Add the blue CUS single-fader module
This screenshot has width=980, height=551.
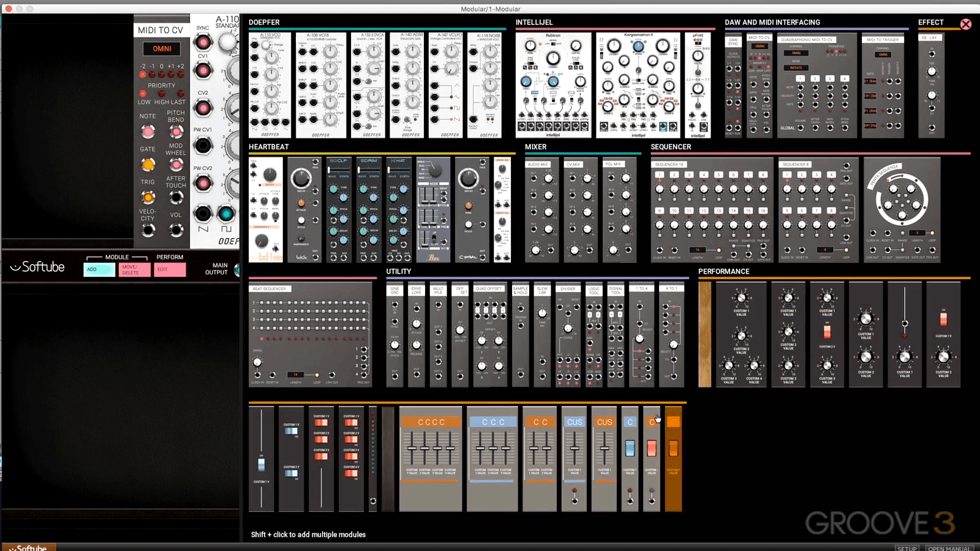click(574, 459)
